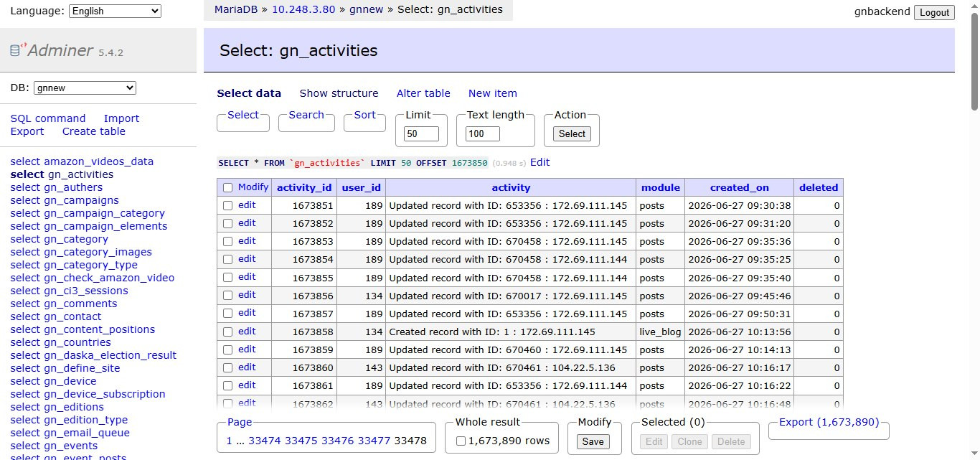This screenshot has height=460, width=980.
Task: Sort by activity column header
Action: click(x=511, y=187)
